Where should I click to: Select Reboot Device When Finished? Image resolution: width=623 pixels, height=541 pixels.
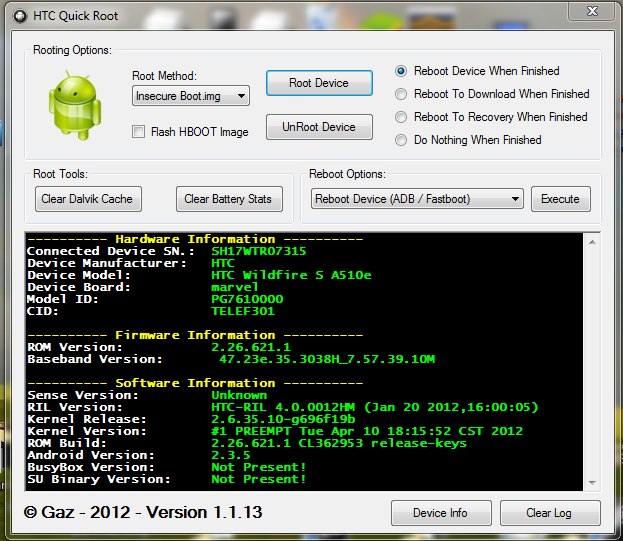pos(401,71)
